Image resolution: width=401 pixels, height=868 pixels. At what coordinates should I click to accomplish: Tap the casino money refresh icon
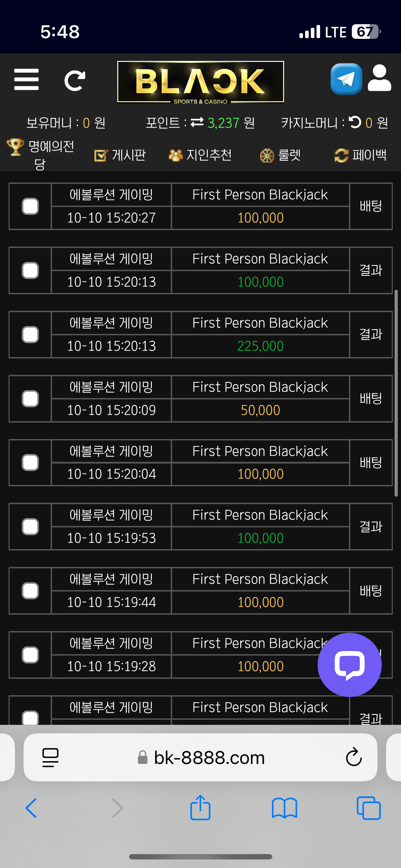pos(355,122)
